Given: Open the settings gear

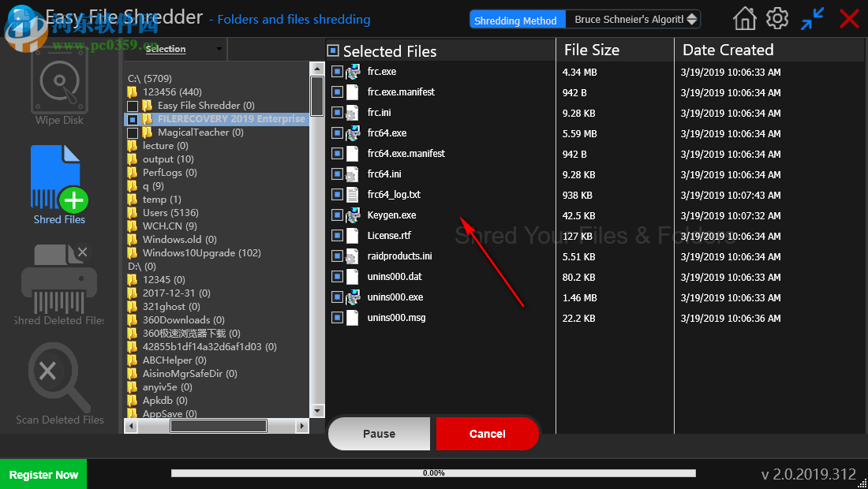Looking at the screenshot, I should click(776, 17).
